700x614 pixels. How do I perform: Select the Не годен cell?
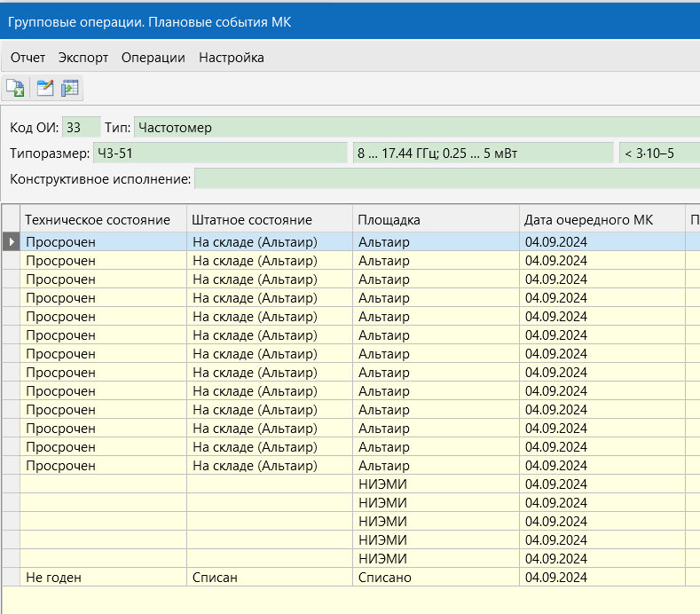pos(103,577)
